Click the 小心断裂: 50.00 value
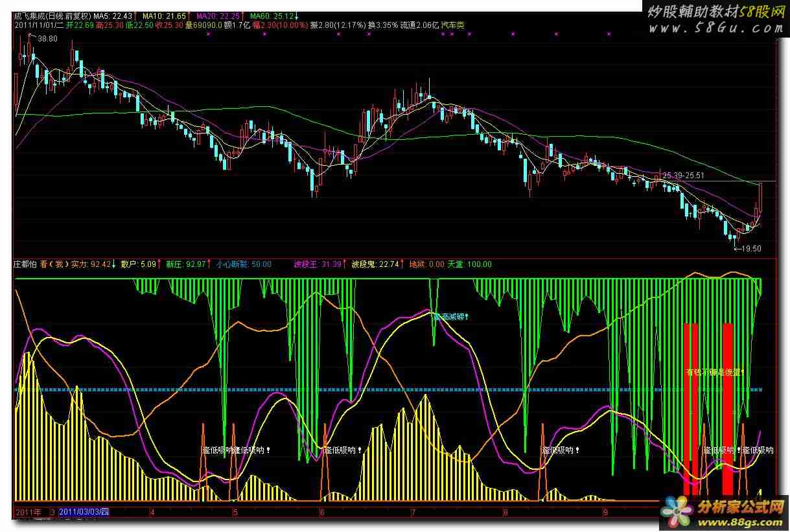 click(x=244, y=264)
